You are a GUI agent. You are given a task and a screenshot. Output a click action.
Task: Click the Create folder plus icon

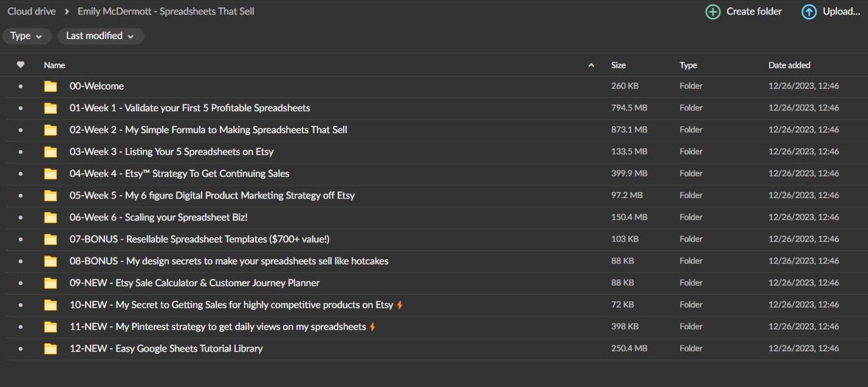pyautogui.click(x=713, y=12)
